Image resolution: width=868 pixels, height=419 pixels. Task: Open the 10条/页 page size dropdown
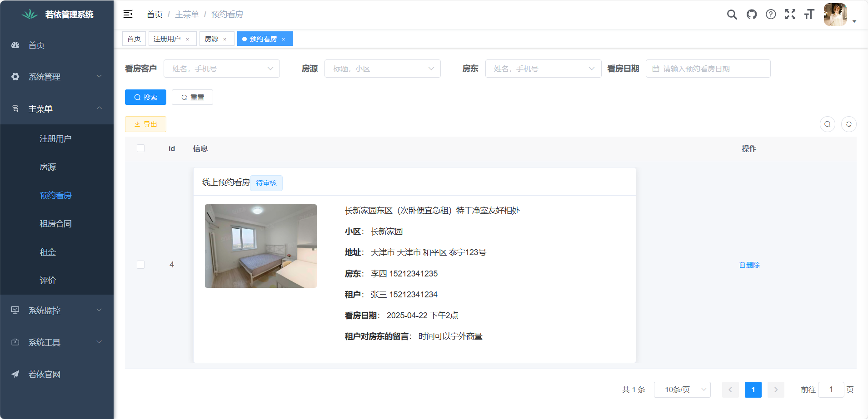[682, 389]
